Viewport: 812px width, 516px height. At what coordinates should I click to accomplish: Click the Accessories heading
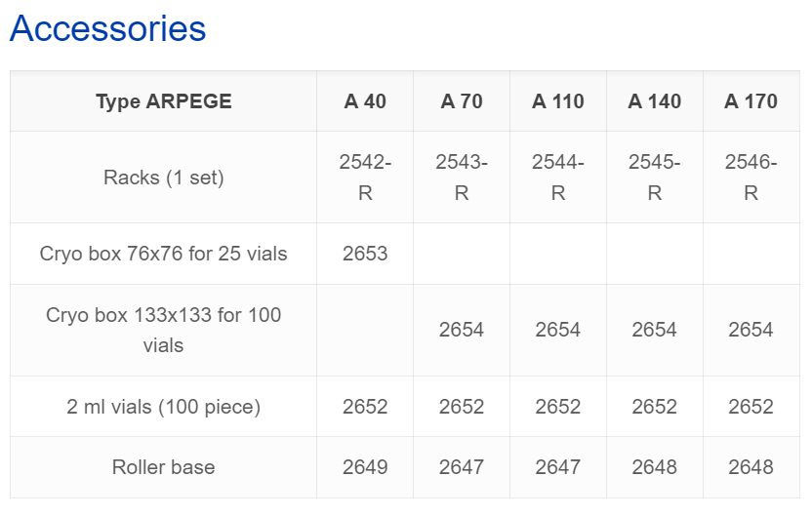[107, 28]
